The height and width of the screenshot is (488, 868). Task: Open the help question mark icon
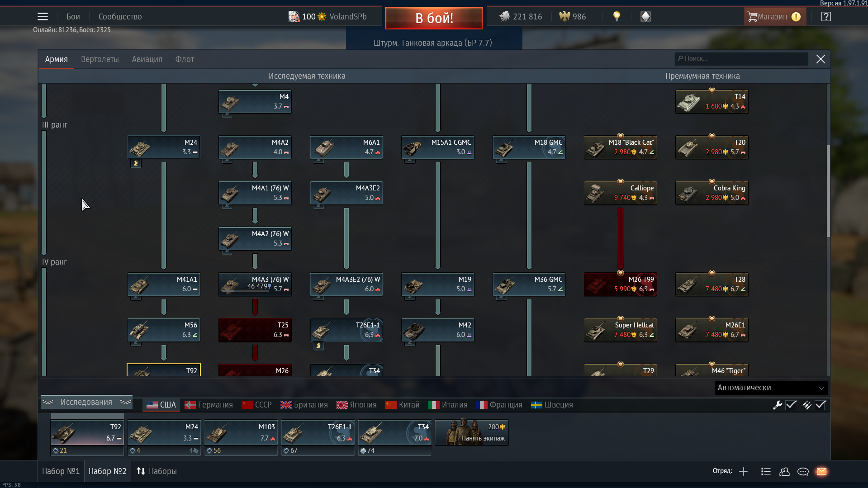coord(826,17)
